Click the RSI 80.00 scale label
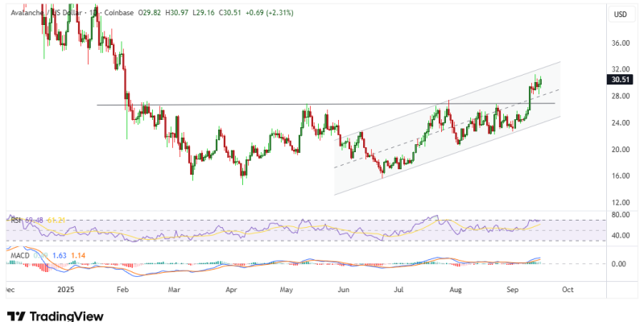The width and height of the screenshot is (644, 322). [620, 215]
